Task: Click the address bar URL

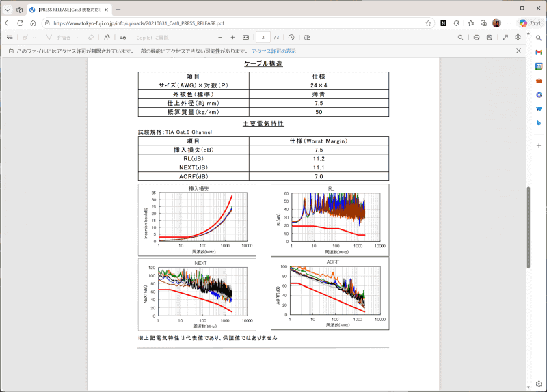Action: (x=139, y=23)
